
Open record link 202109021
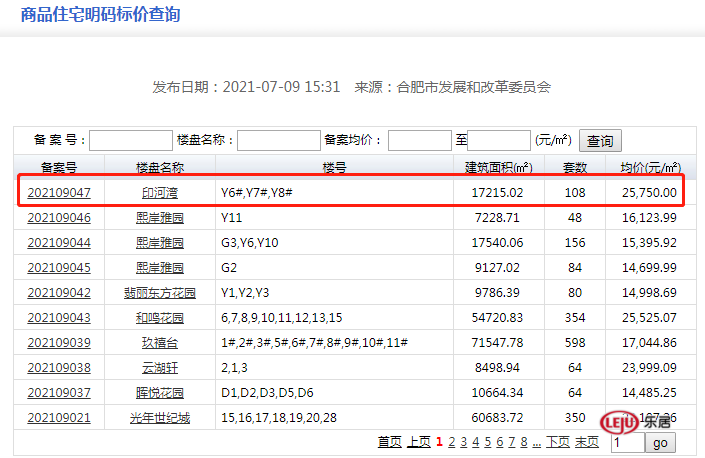point(59,418)
